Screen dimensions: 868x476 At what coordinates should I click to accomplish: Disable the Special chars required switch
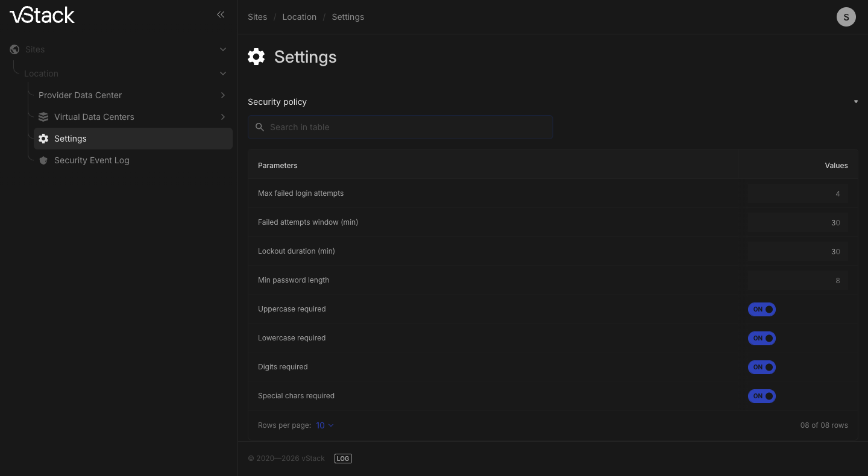tap(762, 396)
